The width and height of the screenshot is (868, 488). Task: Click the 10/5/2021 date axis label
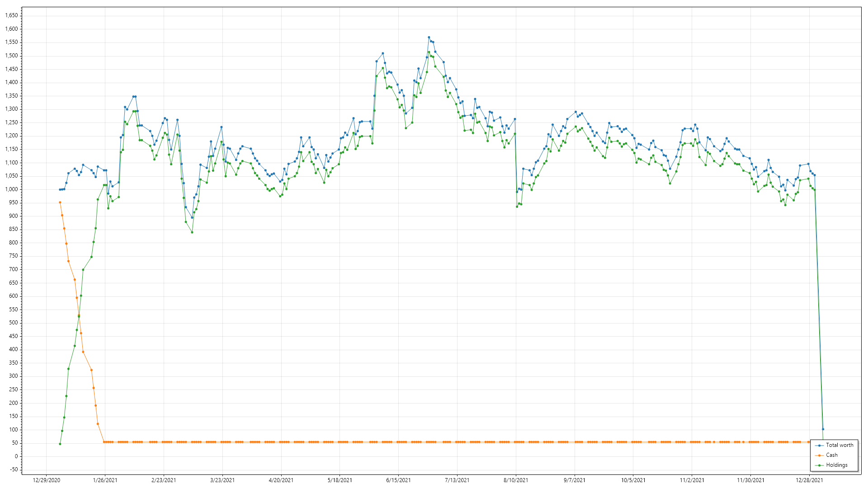pyautogui.click(x=633, y=480)
